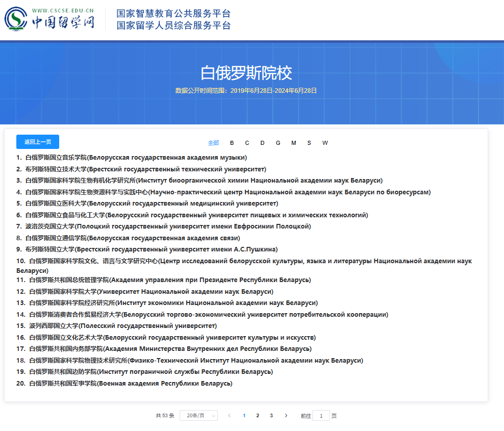Click the 前往 page number input field
This screenshot has width=504, height=431.
321,416
